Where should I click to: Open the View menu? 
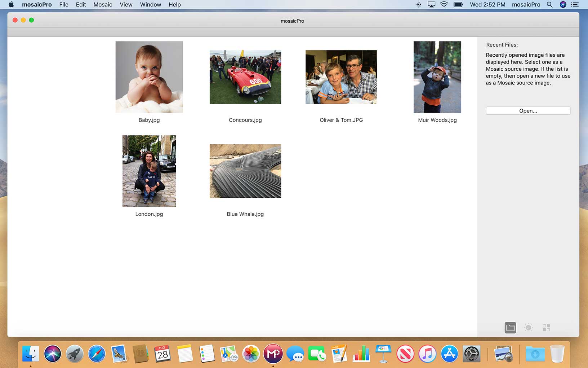126,5
